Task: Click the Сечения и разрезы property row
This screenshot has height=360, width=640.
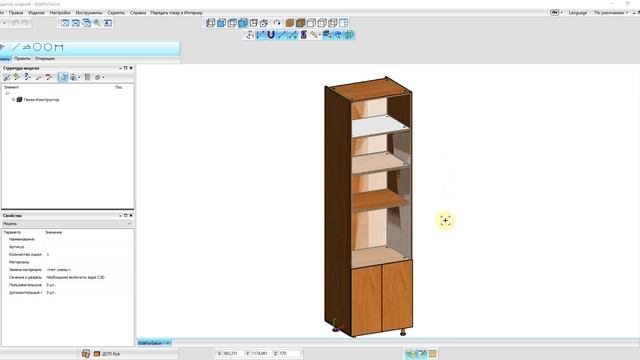Action: (x=67, y=278)
